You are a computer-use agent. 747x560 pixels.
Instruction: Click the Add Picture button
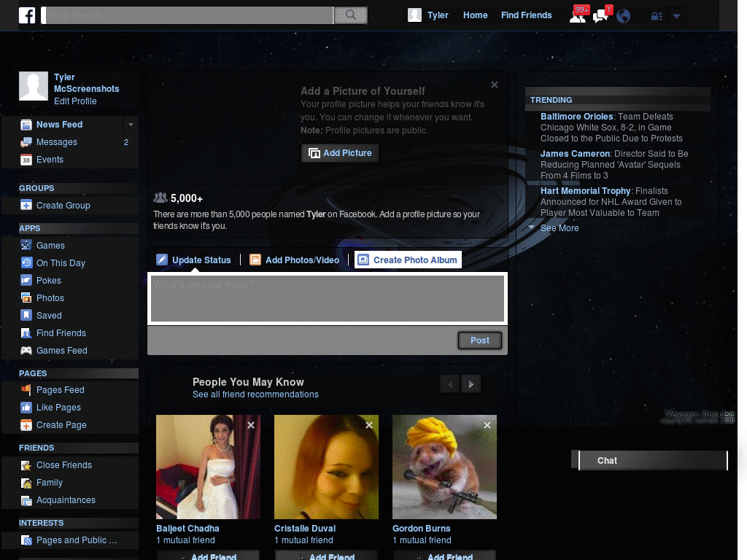tap(340, 153)
